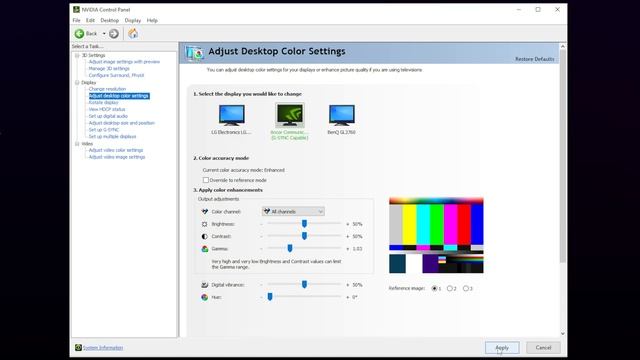Open the File menu
Image resolution: width=640 pixels, height=360 pixels.
point(76,20)
